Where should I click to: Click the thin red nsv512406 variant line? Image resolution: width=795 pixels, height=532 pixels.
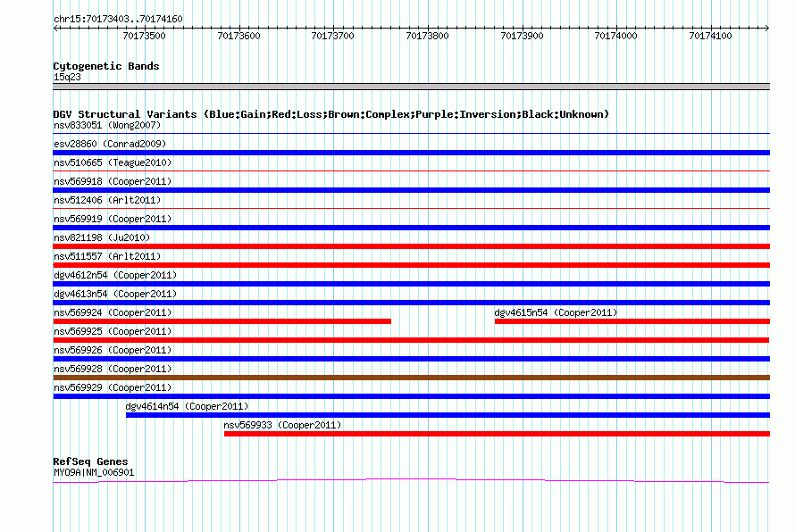click(x=411, y=209)
